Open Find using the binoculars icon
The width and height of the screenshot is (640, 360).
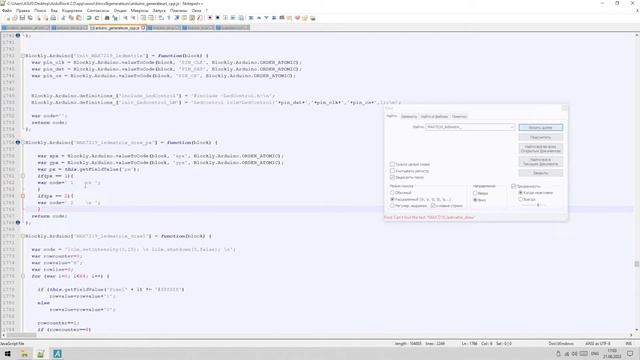tap(107, 18)
